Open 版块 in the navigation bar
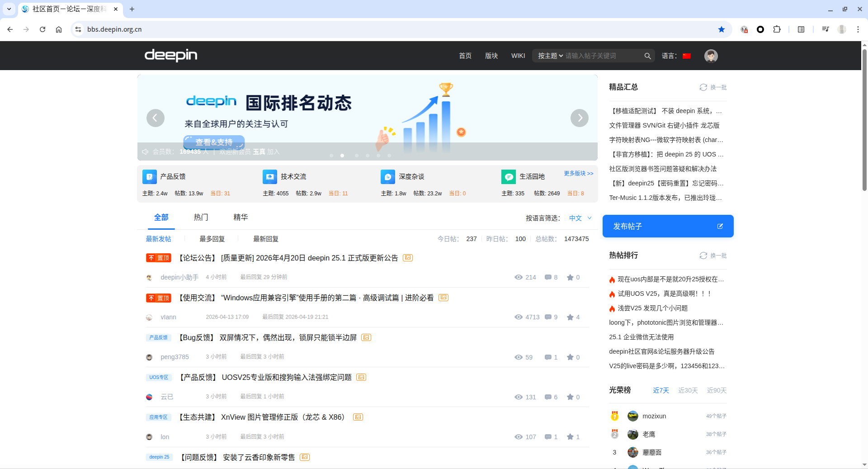 tap(491, 56)
